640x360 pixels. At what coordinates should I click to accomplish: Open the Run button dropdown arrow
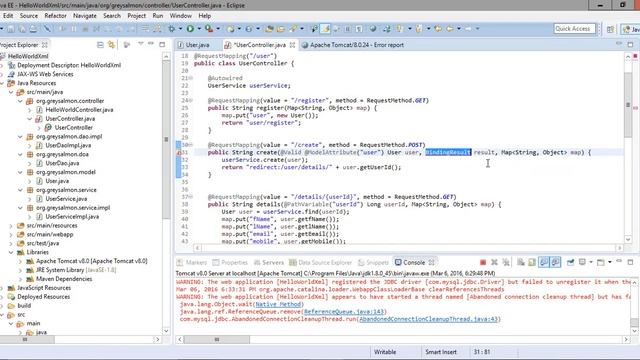pyautogui.click(x=199, y=29)
